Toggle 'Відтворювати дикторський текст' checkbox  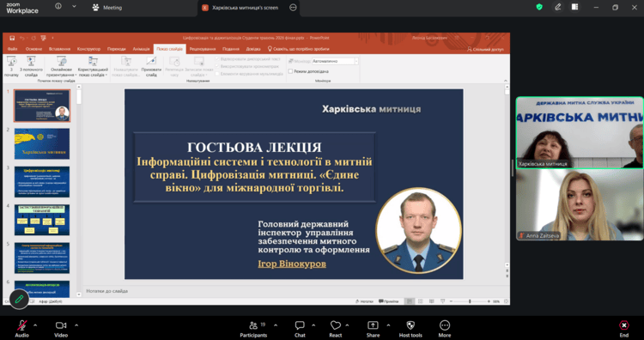(x=218, y=59)
